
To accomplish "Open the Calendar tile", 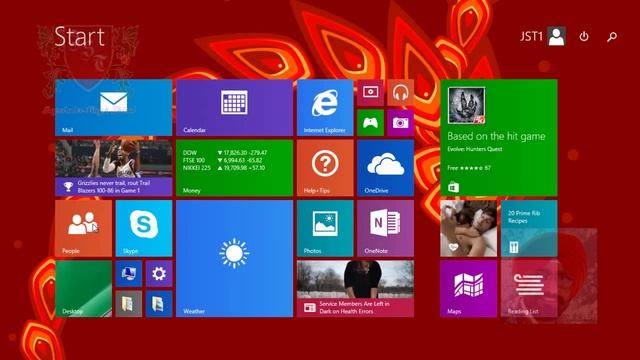I will [234, 108].
